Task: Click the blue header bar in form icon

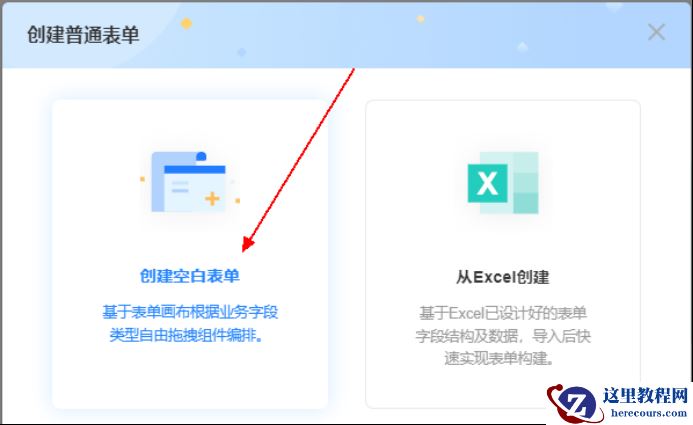Action: 194,169
